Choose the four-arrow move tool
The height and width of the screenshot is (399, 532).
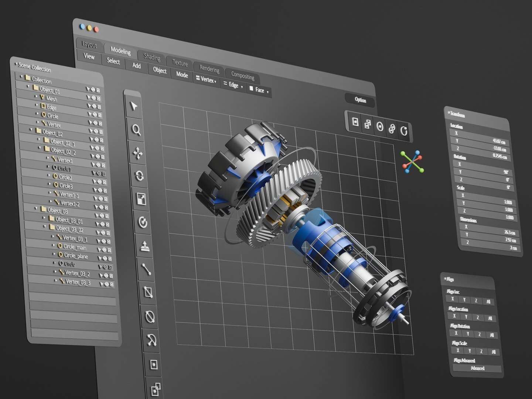138,153
